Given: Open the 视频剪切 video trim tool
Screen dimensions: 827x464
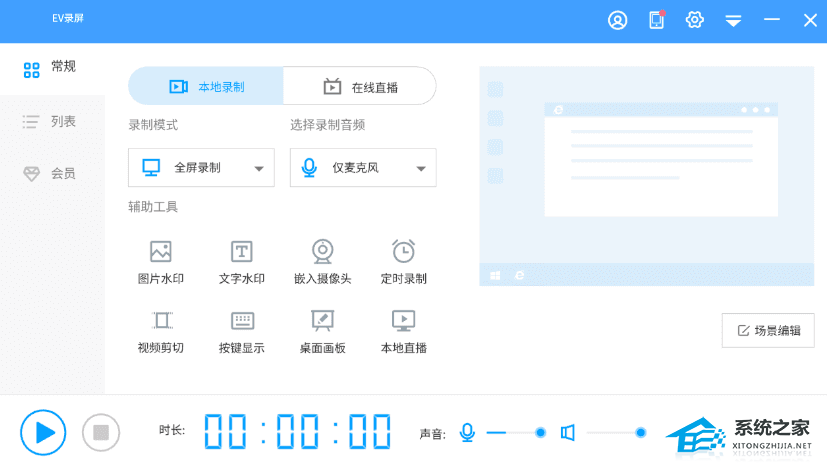Looking at the screenshot, I should (x=161, y=332).
